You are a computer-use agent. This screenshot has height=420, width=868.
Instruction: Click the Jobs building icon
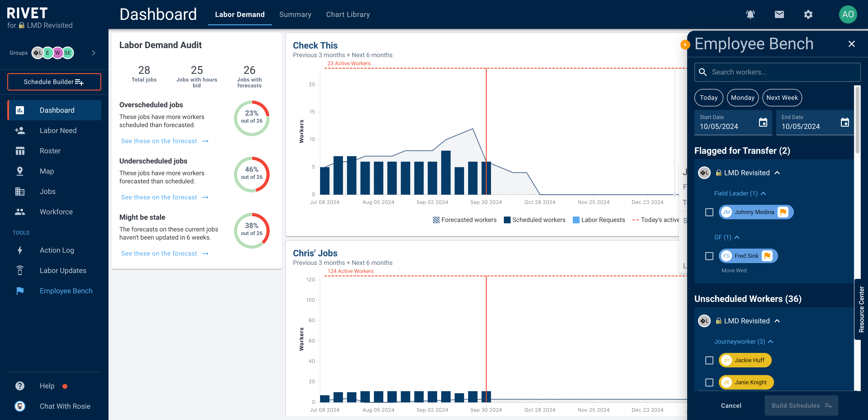click(20, 191)
